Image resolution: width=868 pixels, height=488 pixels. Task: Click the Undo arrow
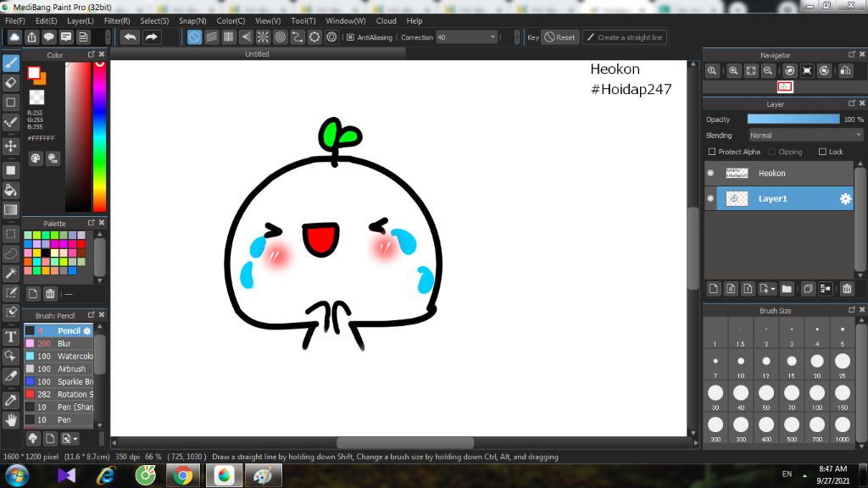point(130,37)
